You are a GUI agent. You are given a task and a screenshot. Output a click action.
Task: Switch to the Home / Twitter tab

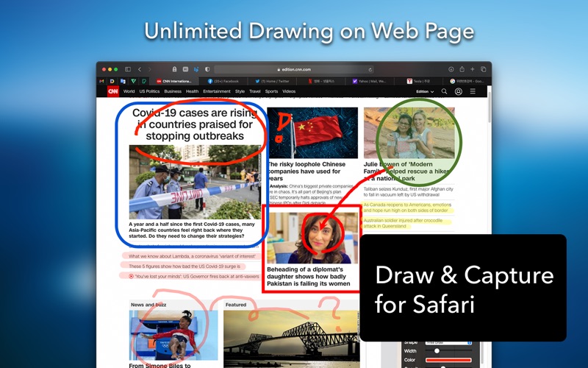(x=272, y=81)
